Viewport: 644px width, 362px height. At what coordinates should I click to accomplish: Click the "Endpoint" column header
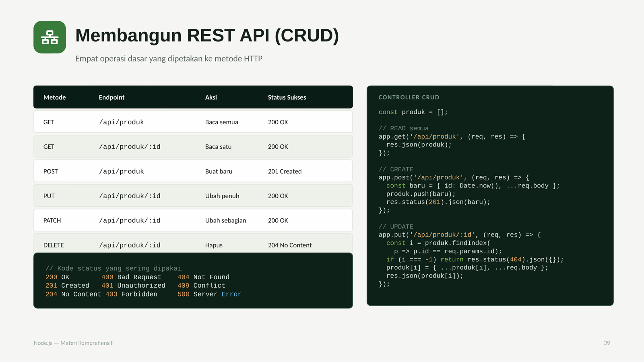coord(111,97)
